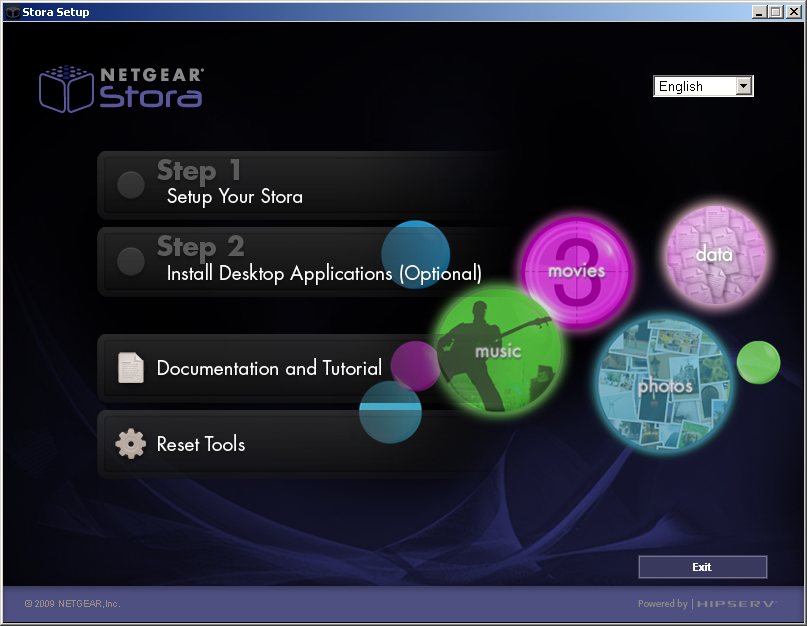
Task: Click the movies bubble
Action: (x=576, y=271)
